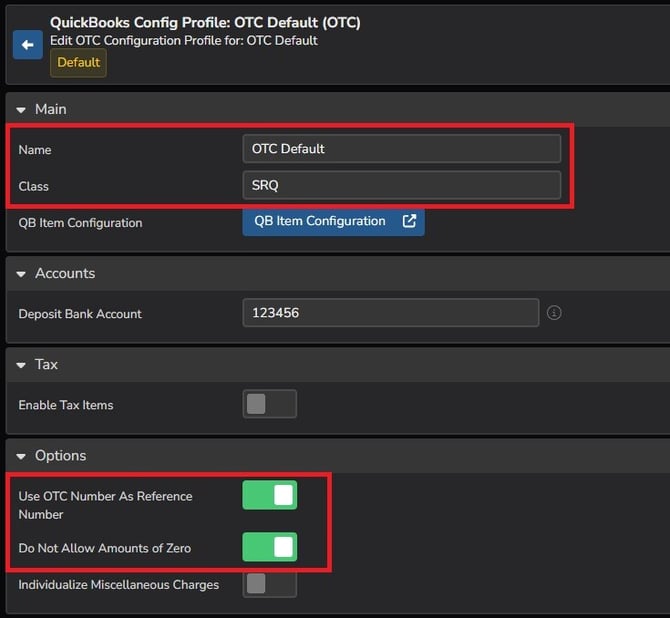Click the Name field containing OTC Default
Viewport: 670px width, 618px height.
[401, 149]
